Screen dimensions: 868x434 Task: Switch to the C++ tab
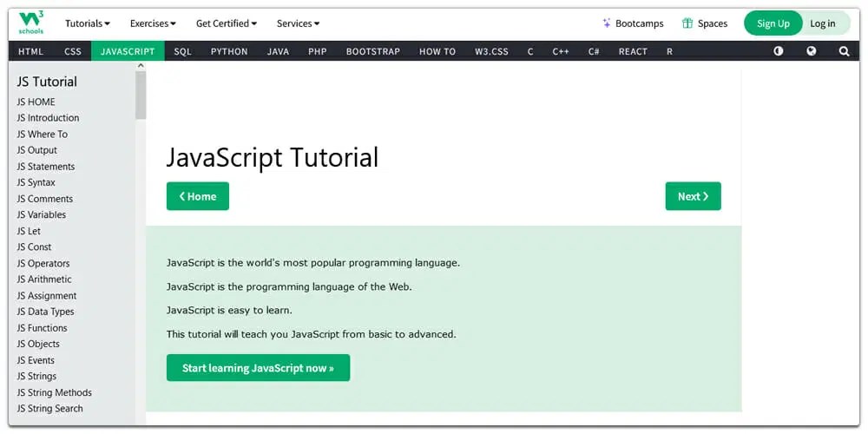(561, 51)
